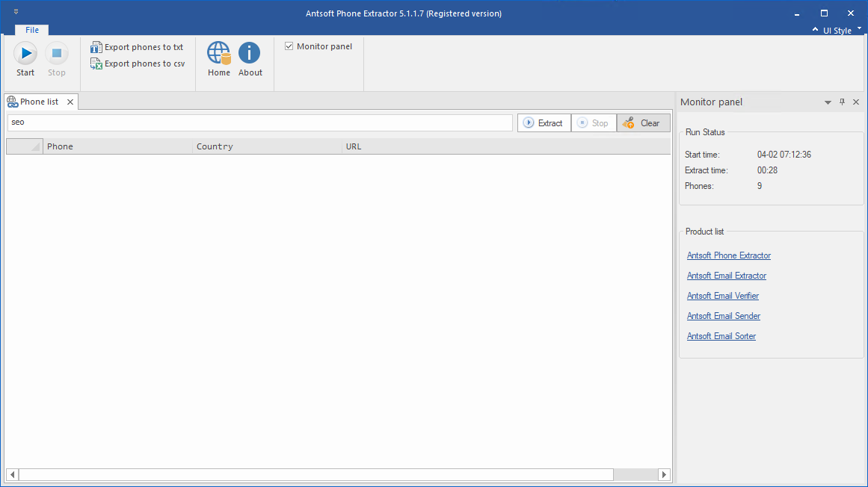
Task: Select the Phone list tab
Action: pos(38,102)
